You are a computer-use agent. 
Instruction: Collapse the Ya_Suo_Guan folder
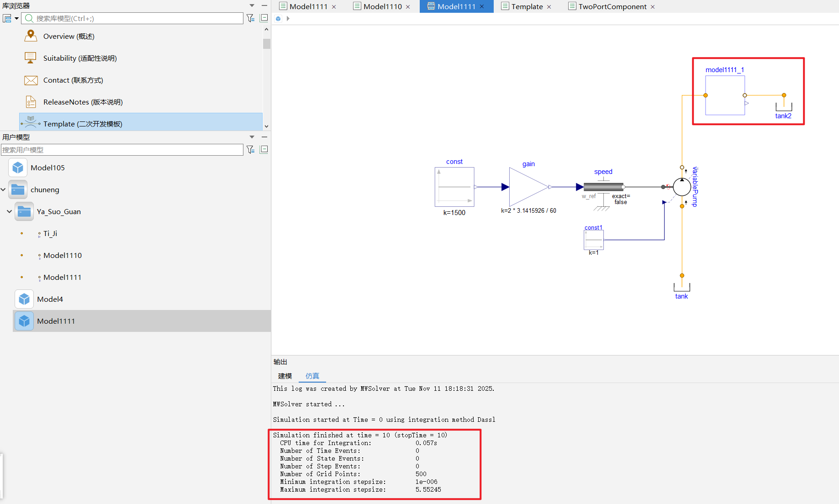pos(10,211)
